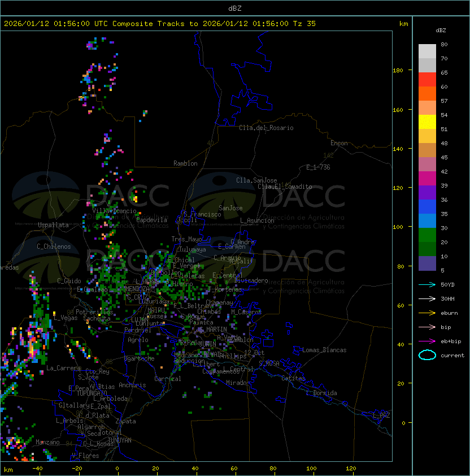Click the 'L_Vegas' map label

(66, 318)
